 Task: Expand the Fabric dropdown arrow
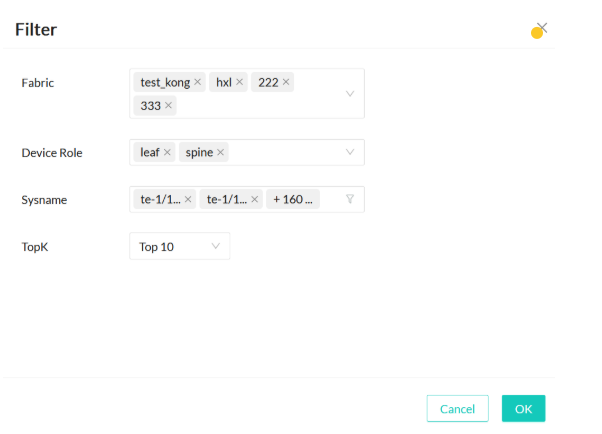point(350,94)
